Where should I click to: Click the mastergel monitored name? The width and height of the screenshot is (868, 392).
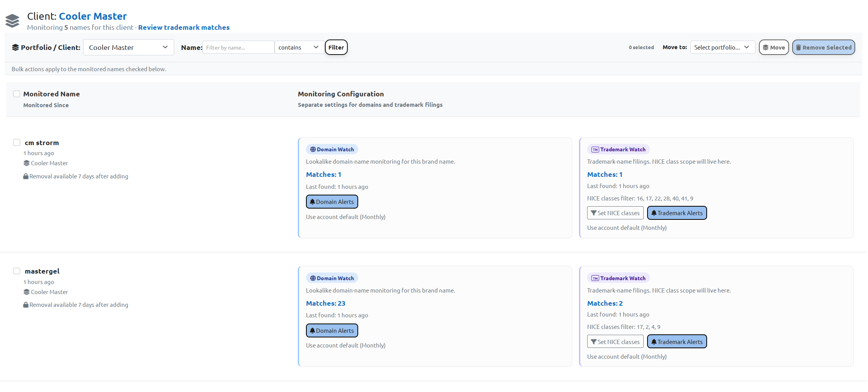42,271
